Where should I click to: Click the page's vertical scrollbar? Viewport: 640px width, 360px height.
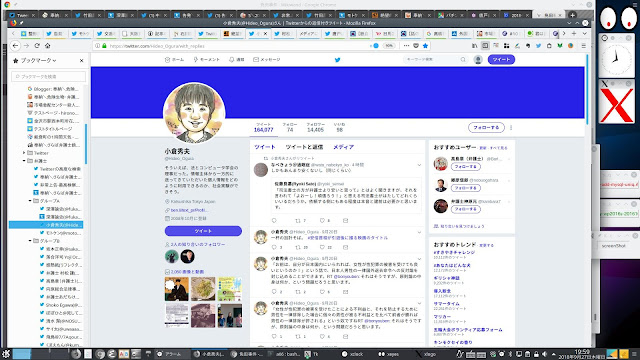[x=587, y=90]
